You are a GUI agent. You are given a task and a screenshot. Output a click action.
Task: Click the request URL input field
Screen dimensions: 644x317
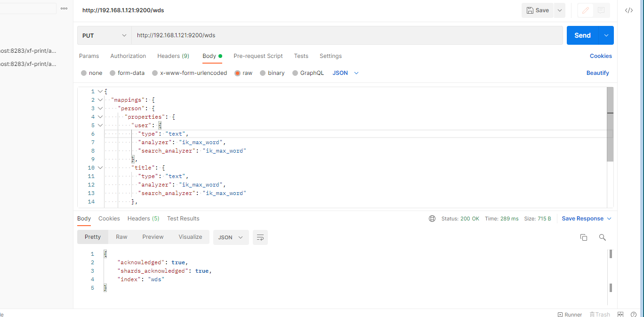pos(347,35)
